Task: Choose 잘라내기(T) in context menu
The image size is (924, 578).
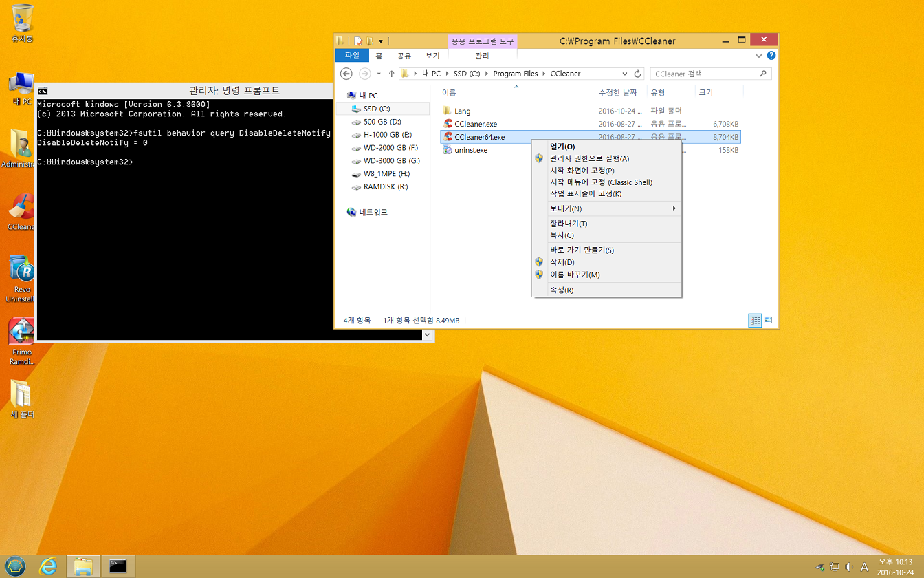Action: (608, 224)
